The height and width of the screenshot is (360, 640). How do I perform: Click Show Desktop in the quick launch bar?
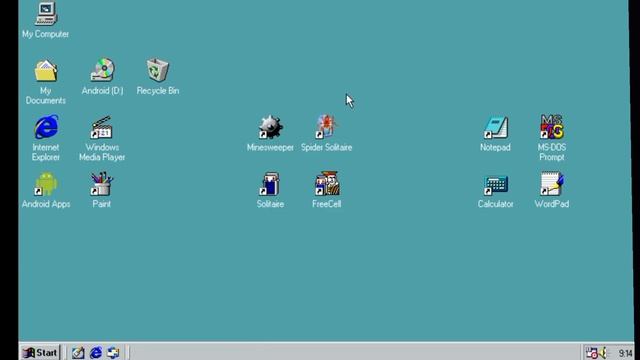click(x=78, y=353)
